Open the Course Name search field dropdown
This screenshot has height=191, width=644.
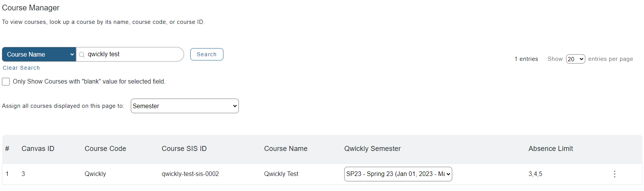coord(39,54)
